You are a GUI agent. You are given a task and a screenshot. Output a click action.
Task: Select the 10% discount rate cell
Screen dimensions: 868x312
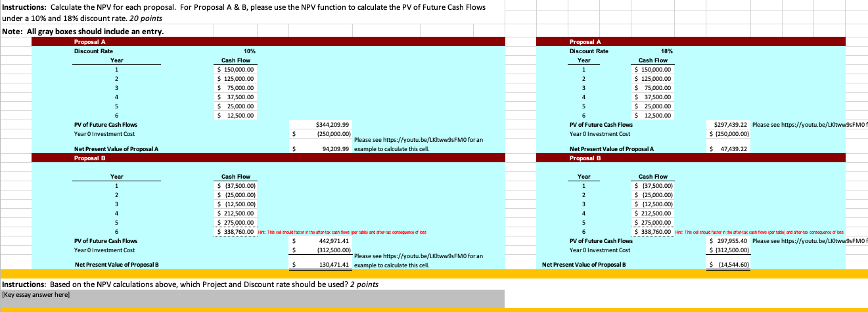(250, 51)
